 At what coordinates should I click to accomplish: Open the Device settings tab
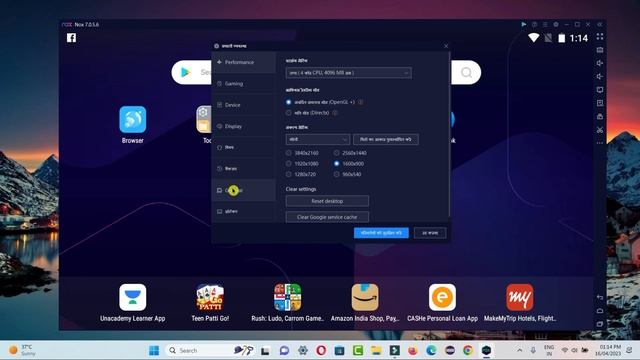tap(244, 105)
